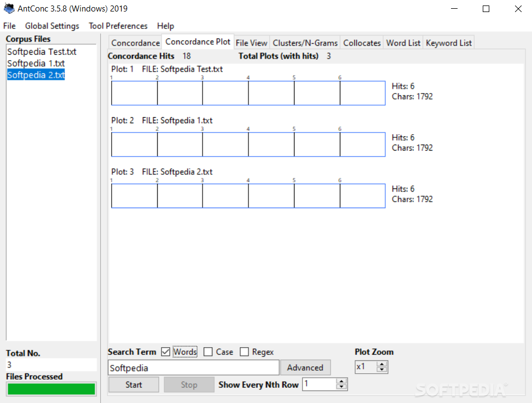This screenshot has height=403, width=532.
Task: Switch to the File View tab
Action: tap(251, 43)
